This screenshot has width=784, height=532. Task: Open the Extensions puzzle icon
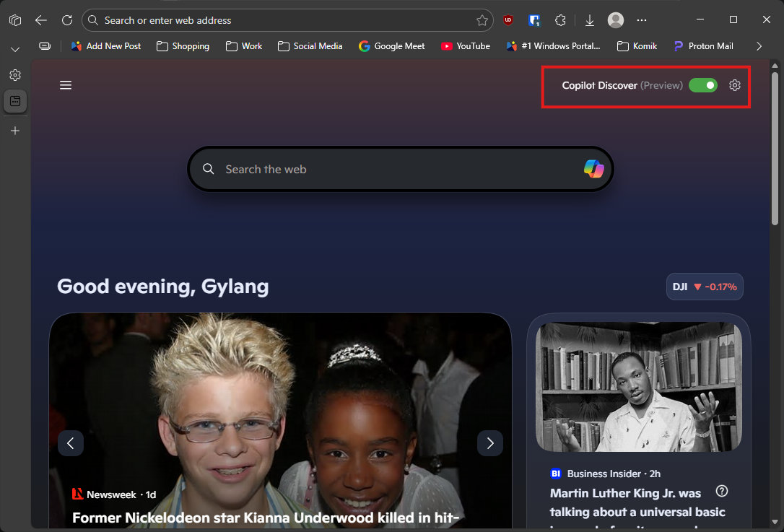pos(560,20)
